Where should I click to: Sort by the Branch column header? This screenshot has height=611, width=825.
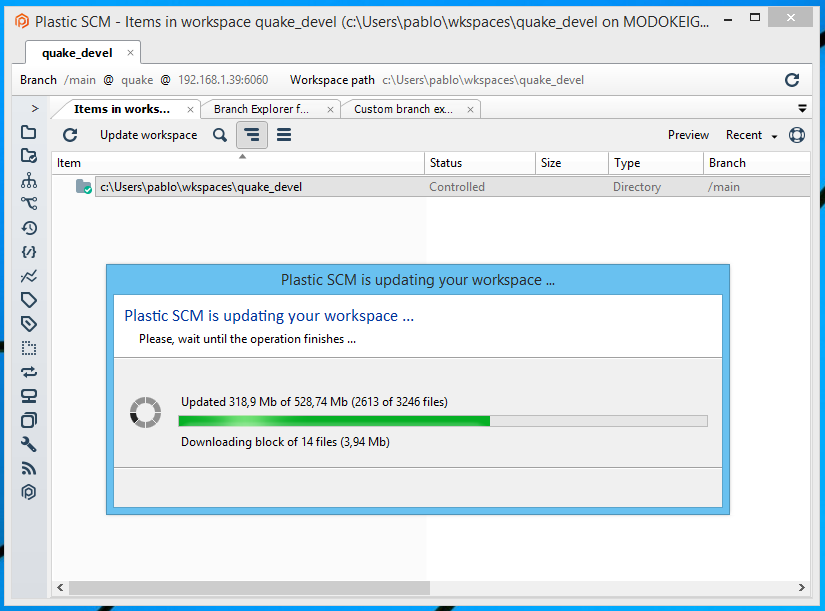pos(757,163)
